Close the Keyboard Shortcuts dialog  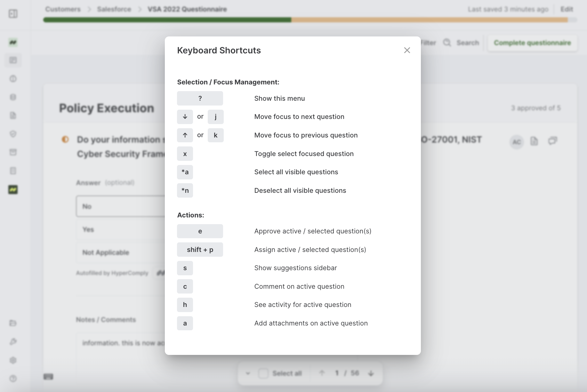(407, 50)
